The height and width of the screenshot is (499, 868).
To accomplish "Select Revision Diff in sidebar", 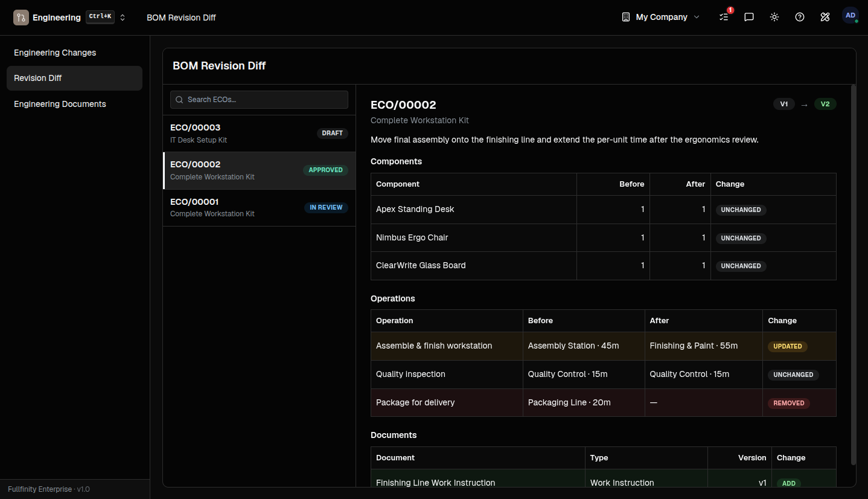I will (74, 78).
